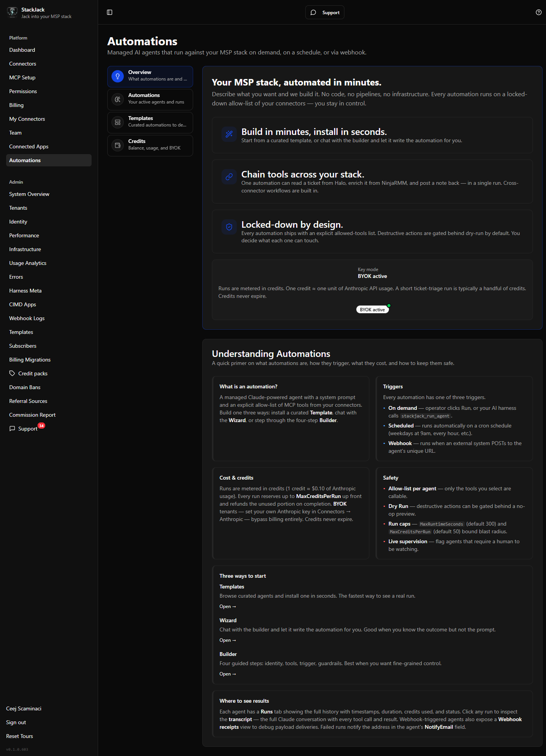Click the Templates tab layout icon

click(118, 122)
